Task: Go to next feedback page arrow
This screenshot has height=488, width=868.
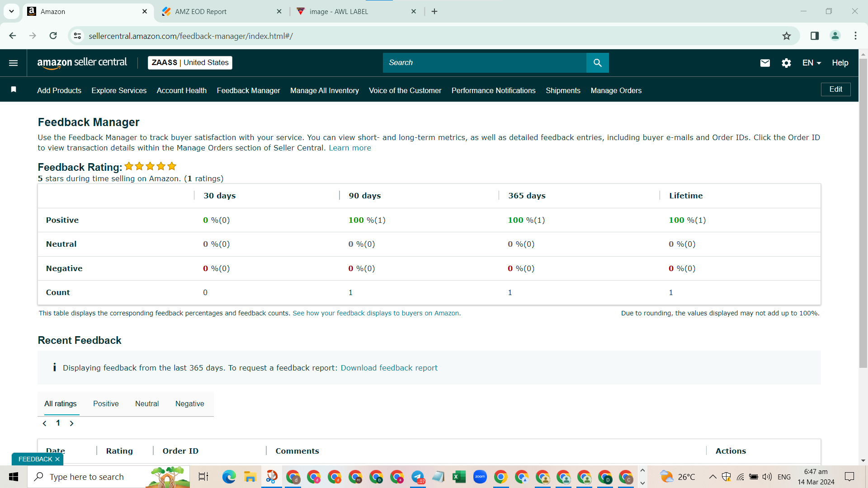Action: point(71,423)
